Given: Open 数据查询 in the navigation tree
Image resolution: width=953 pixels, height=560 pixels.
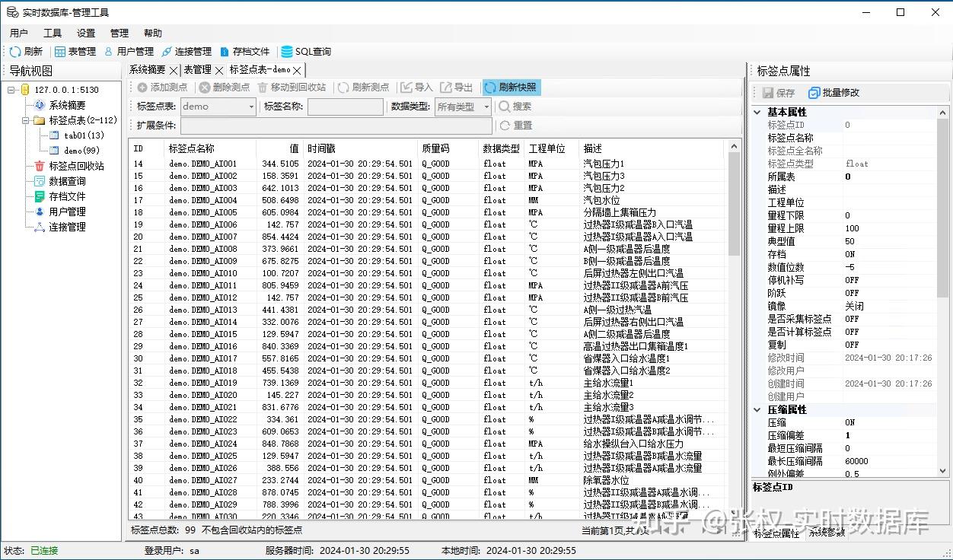Looking at the screenshot, I should (x=67, y=181).
